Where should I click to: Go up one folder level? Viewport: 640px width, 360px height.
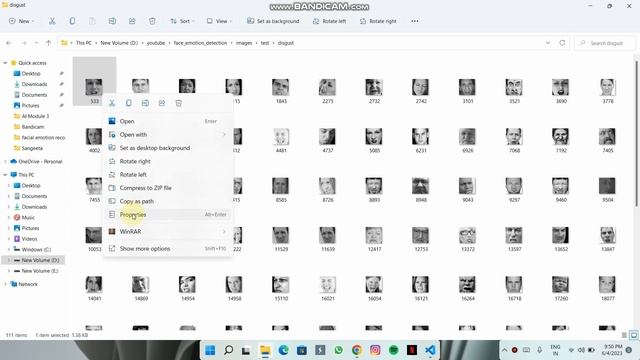(x=48, y=43)
